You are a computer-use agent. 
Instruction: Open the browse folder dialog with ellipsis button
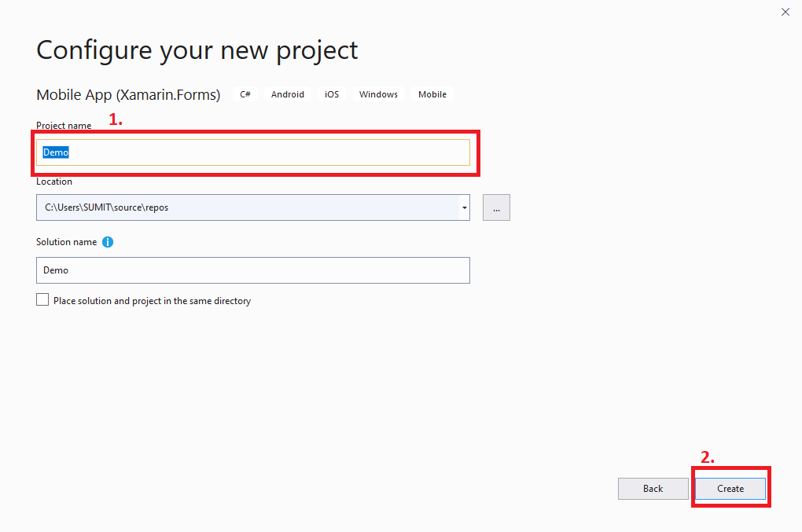[x=495, y=207]
